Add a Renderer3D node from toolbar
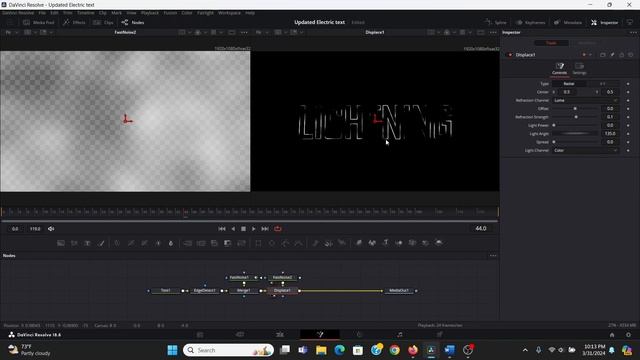The width and height of the screenshot is (640, 360). (439, 243)
